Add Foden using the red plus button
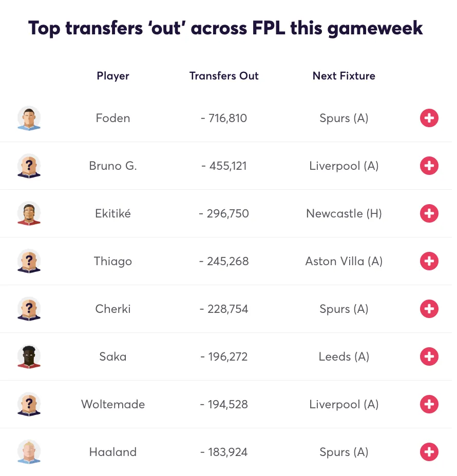 click(429, 118)
